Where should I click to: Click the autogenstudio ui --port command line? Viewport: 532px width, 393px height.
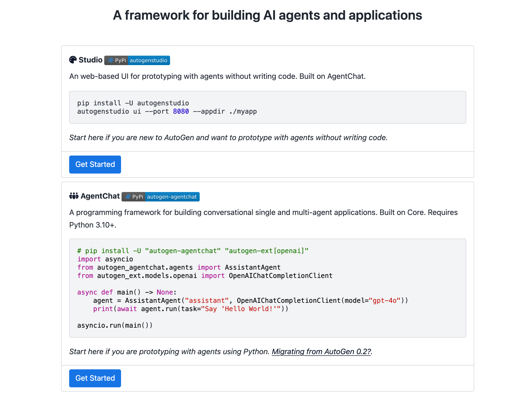[167, 112]
